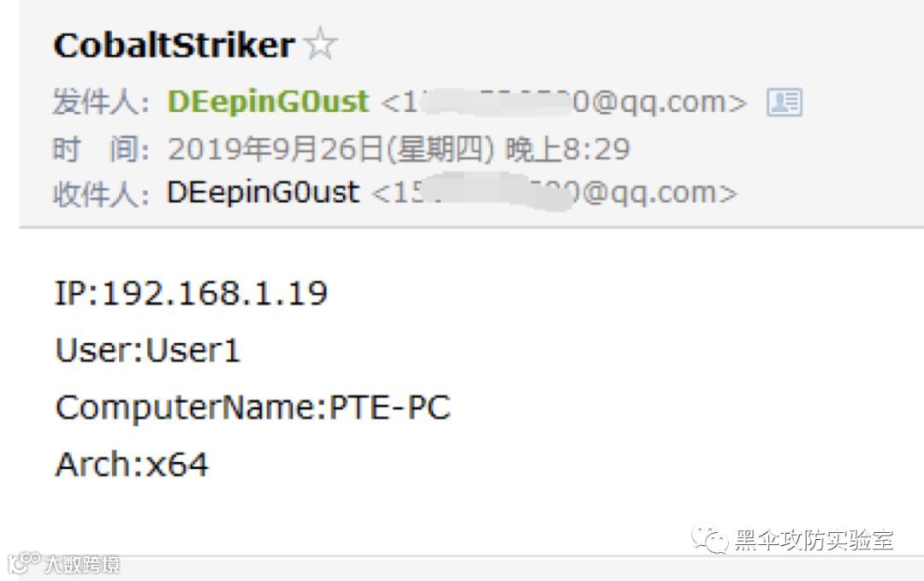
Task: Click the 晚上8:29 time text
Action: pyautogui.click(x=568, y=149)
